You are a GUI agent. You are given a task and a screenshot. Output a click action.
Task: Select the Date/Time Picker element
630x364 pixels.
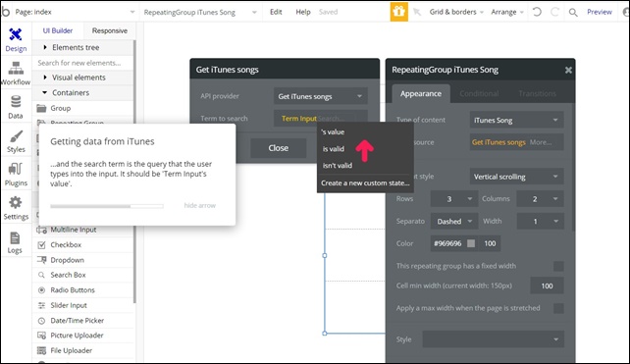click(x=83, y=320)
